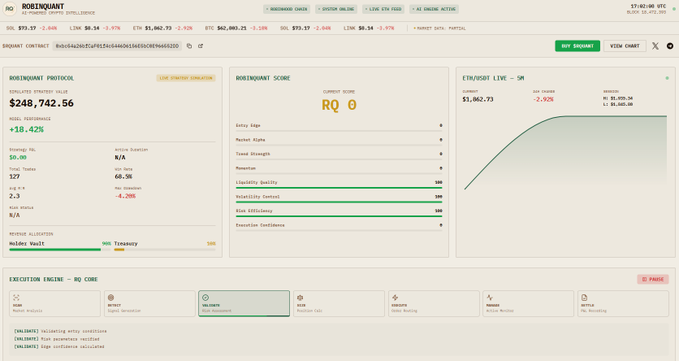The image size is (679, 361).
Task: Select the Detect signal generation icon
Action: pos(111,297)
